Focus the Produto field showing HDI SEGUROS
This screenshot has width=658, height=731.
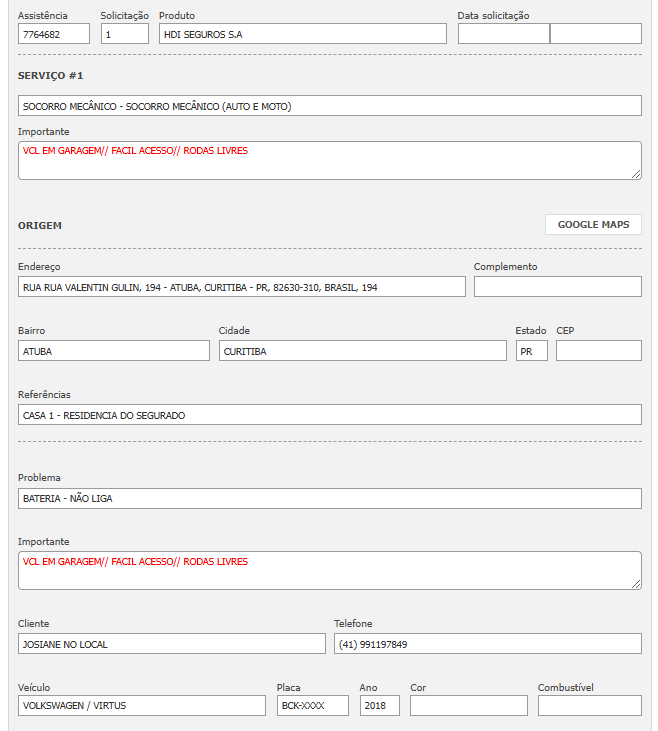click(302, 34)
